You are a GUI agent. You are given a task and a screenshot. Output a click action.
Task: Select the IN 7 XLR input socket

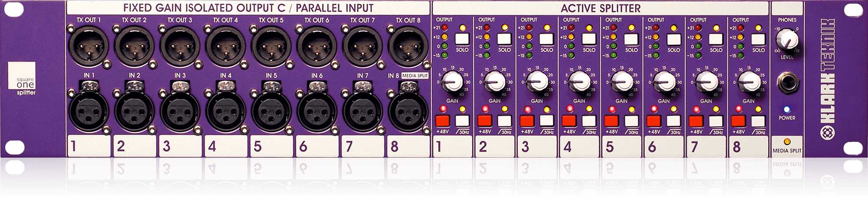[362, 109]
